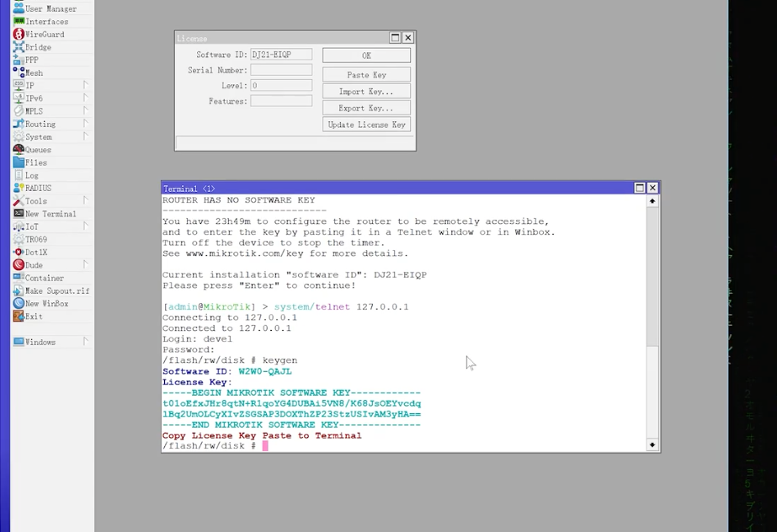This screenshot has width=777, height=532.
Task: Expand the Tools submenu arrow
Action: (86, 200)
